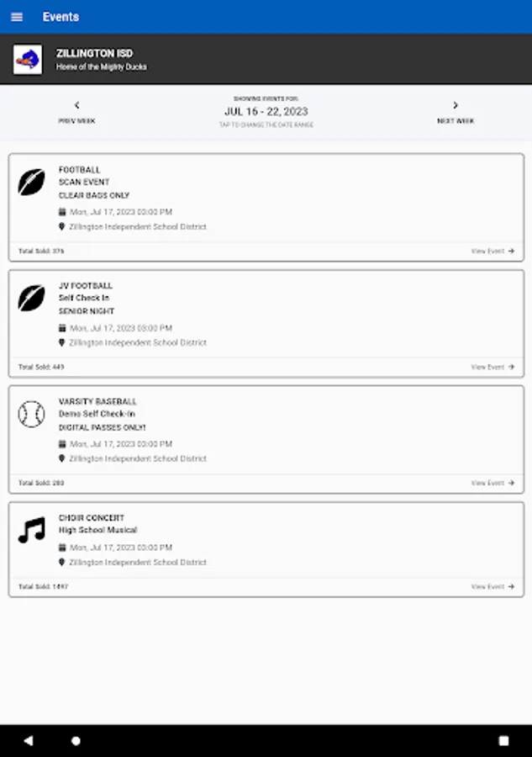This screenshot has width=532, height=757.
Task: View the JV Football Senior Night event
Action: (492, 367)
